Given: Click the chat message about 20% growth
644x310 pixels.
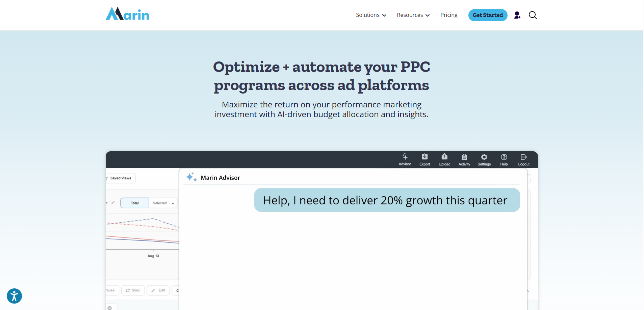Looking at the screenshot, I should tap(387, 200).
